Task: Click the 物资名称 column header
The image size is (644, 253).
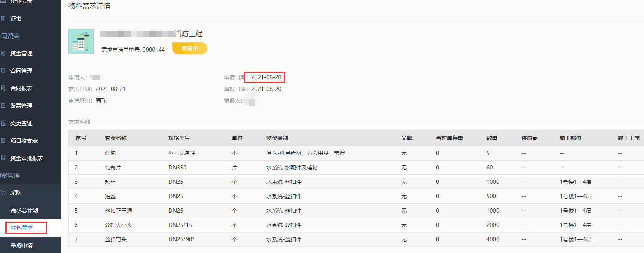Action: point(116,138)
